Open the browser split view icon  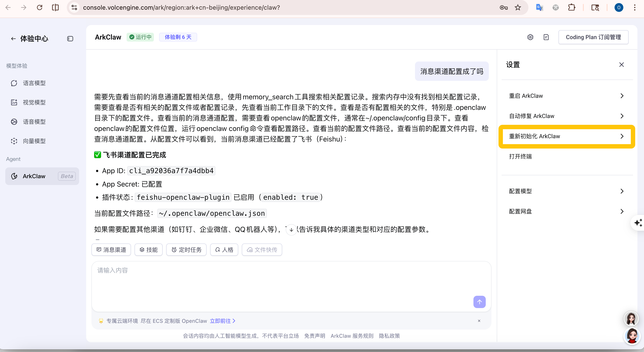pos(55,7)
